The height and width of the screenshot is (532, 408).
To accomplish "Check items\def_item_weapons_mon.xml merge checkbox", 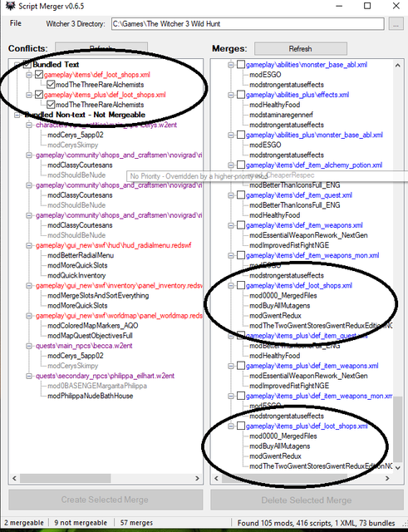I will pyautogui.click(x=241, y=255).
